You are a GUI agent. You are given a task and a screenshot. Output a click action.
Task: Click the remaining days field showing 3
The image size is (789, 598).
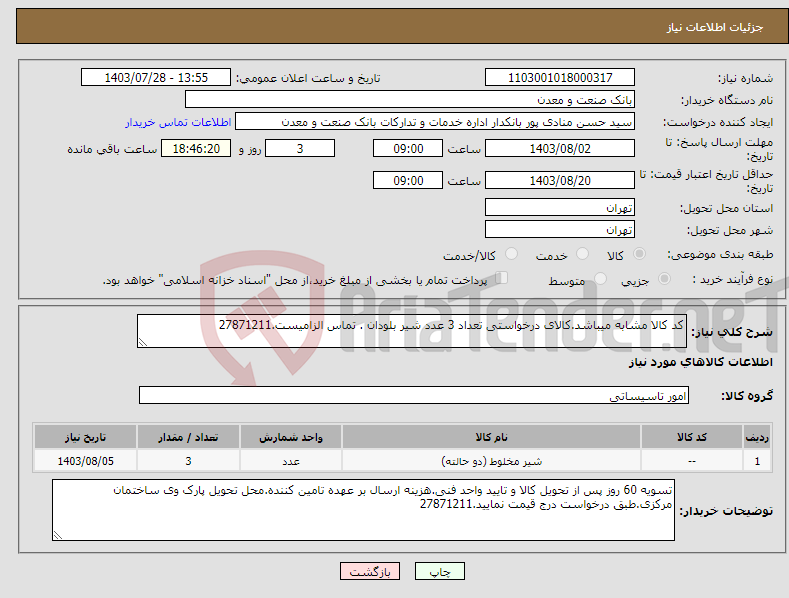pos(300,148)
